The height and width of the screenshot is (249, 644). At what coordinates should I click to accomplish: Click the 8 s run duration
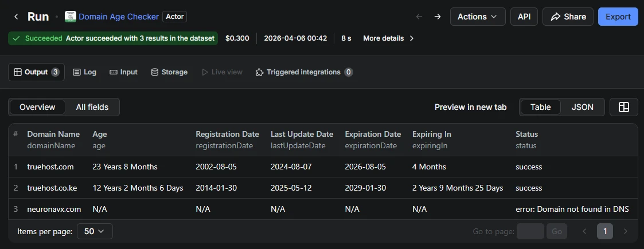click(x=346, y=38)
